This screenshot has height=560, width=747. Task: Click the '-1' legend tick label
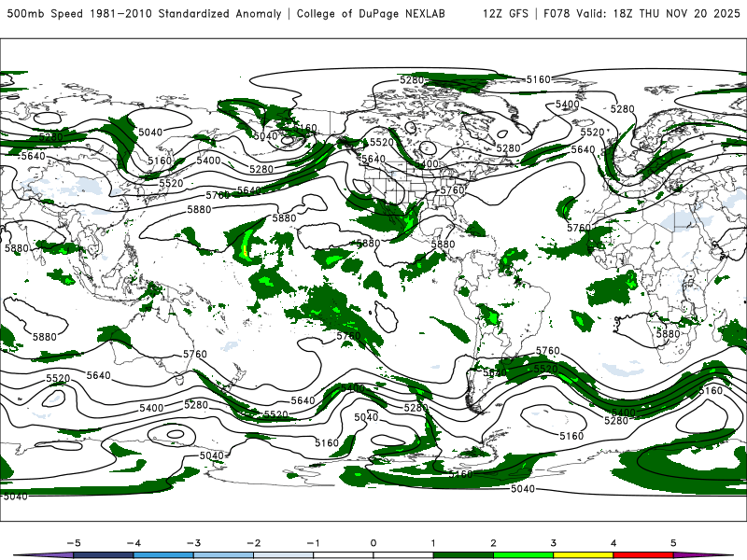pyautogui.click(x=313, y=543)
